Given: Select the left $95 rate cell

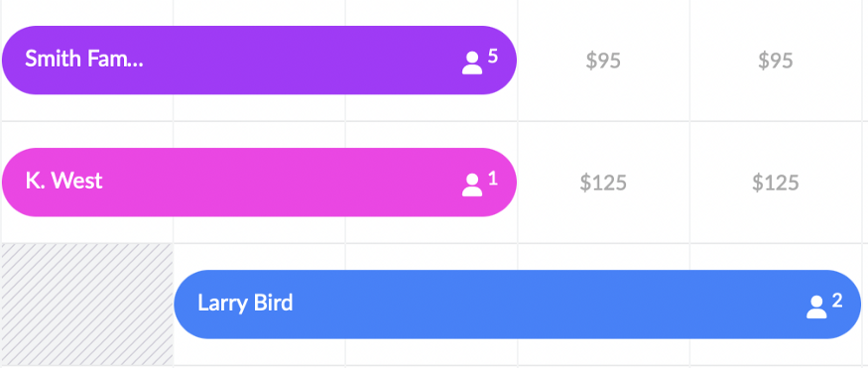Looking at the screenshot, I should coord(603,61).
